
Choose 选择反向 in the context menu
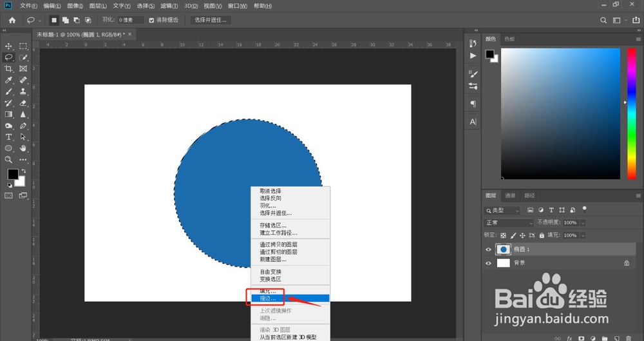pos(290,199)
